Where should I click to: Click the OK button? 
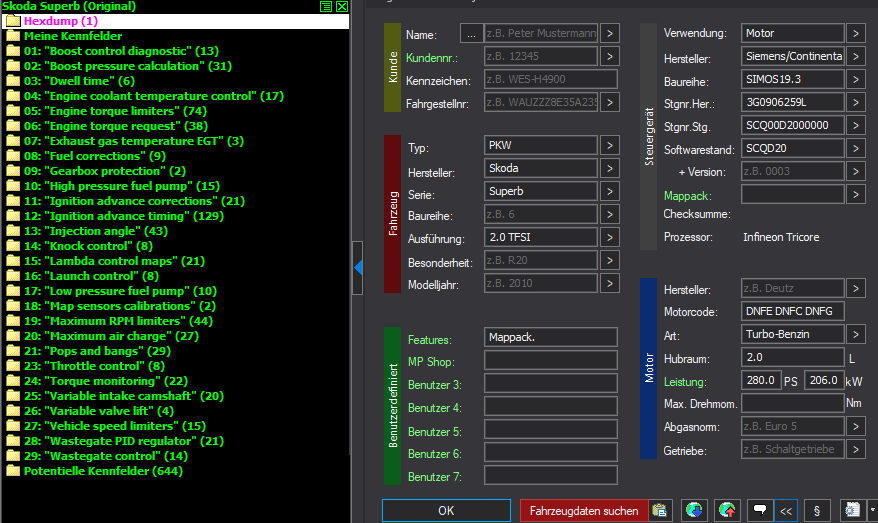tap(446, 511)
